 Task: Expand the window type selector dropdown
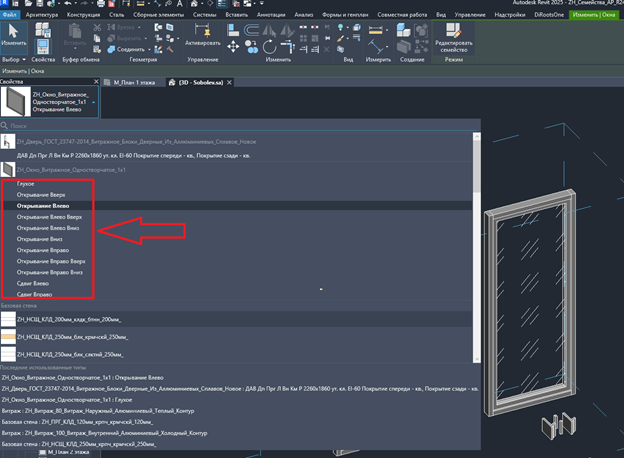(x=94, y=102)
